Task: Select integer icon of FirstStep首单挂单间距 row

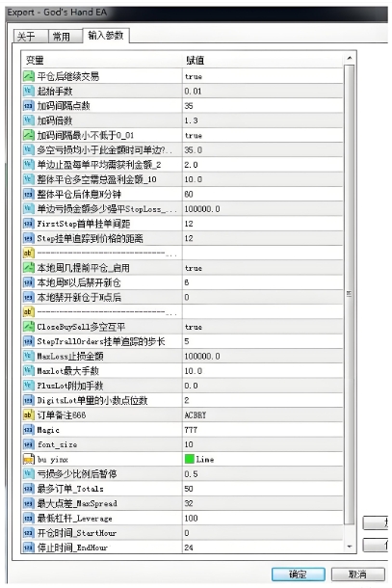Action: pos(29,224)
